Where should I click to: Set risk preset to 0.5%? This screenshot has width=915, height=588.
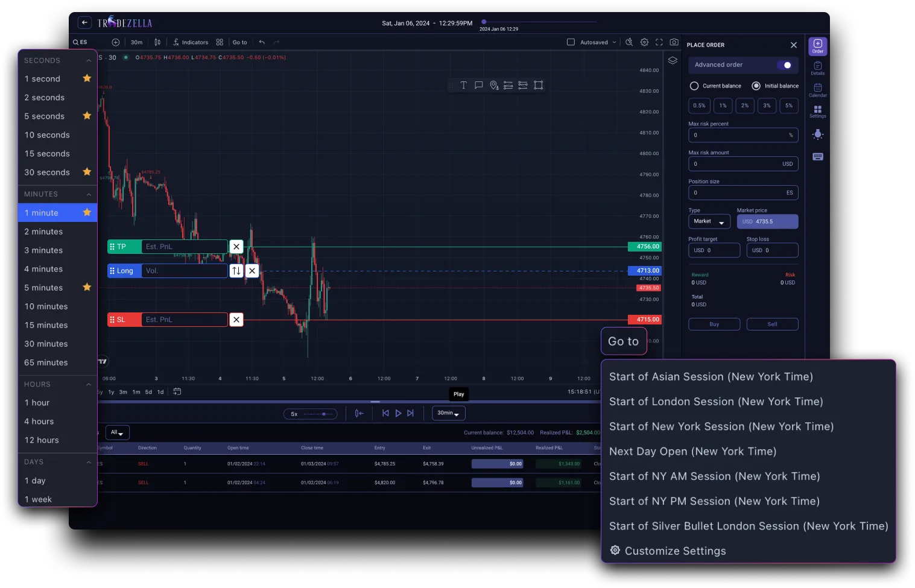point(699,106)
